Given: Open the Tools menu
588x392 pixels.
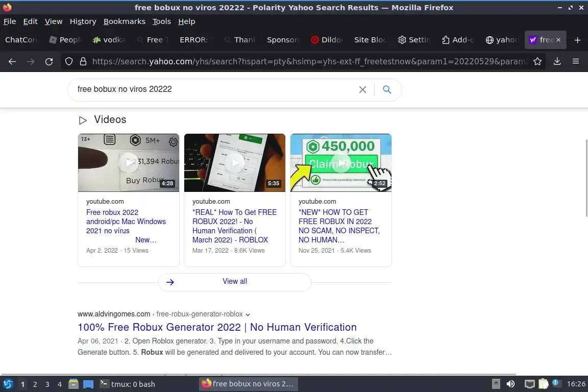Looking at the screenshot, I should point(162,21).
